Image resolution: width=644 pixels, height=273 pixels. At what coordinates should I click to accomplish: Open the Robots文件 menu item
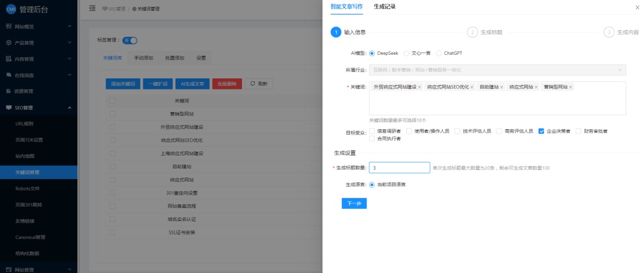pos(27,189)
